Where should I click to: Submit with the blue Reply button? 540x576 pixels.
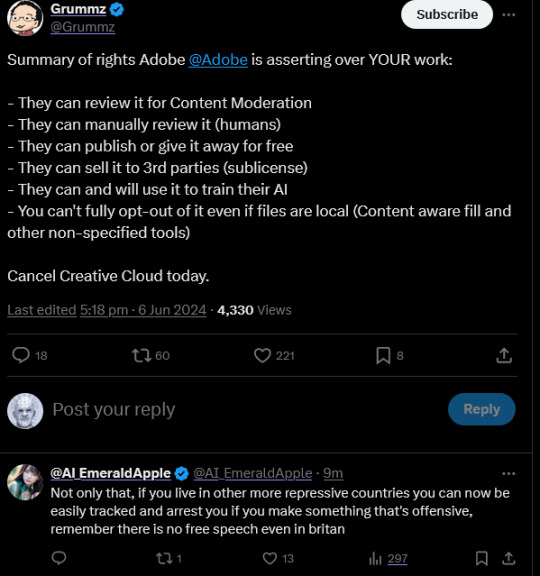tap(482, 409)
